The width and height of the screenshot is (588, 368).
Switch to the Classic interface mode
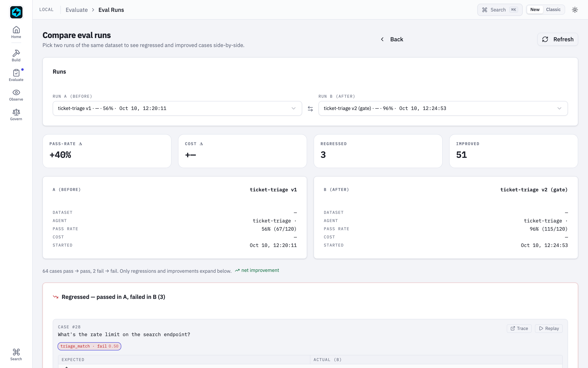coord(553,9)
